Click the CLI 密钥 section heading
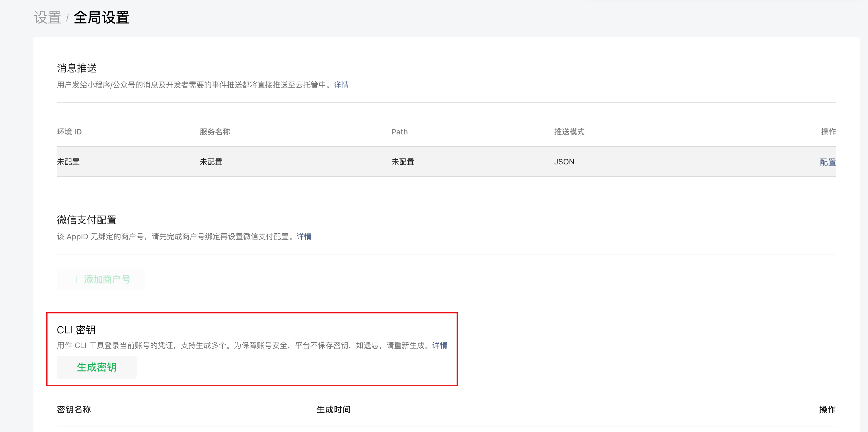This screenshot has height=432, width=868. pos(76,330)
